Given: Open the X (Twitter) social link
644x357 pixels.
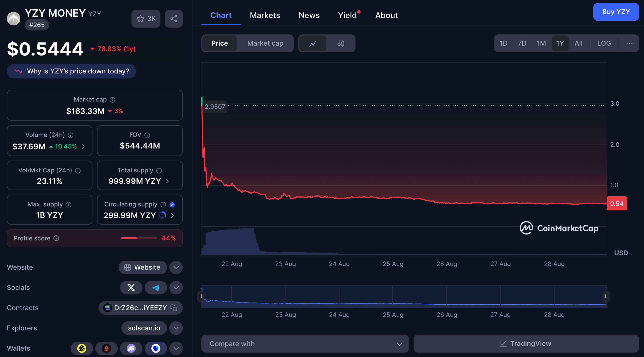Looking at the screenshot, I should click(131, 287).
